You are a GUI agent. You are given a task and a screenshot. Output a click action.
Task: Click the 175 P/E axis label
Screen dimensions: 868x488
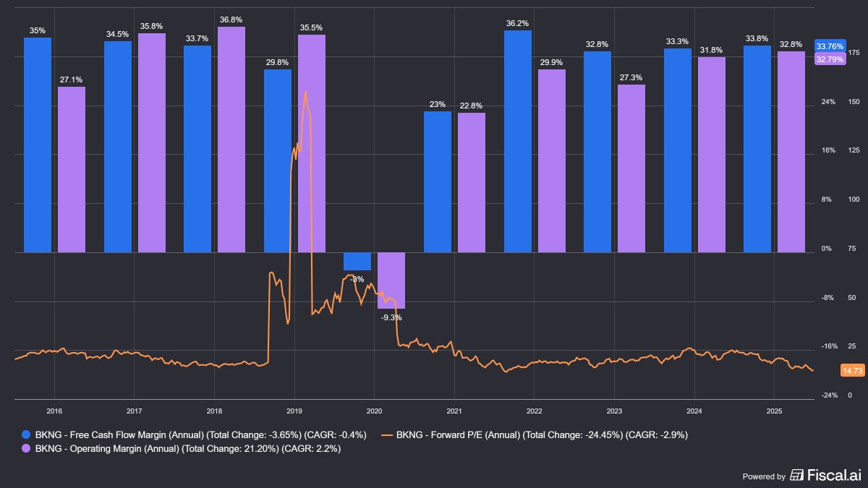pos(854,53)
